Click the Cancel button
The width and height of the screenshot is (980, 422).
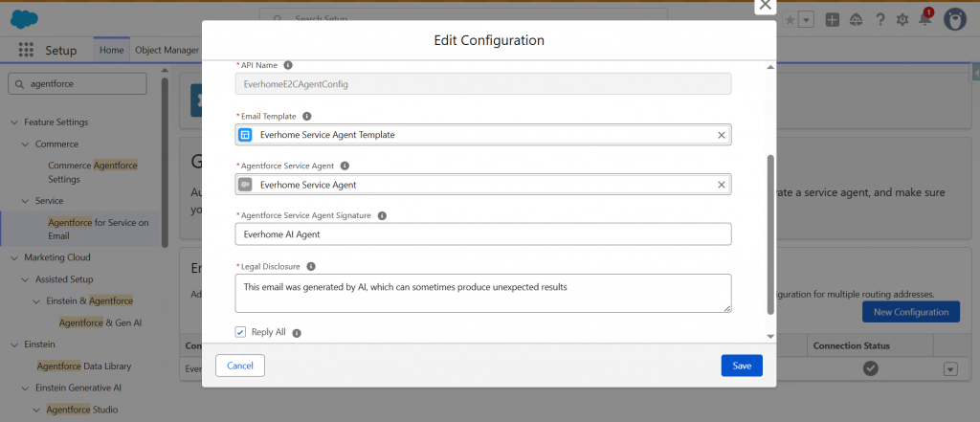tap(240, 366)
